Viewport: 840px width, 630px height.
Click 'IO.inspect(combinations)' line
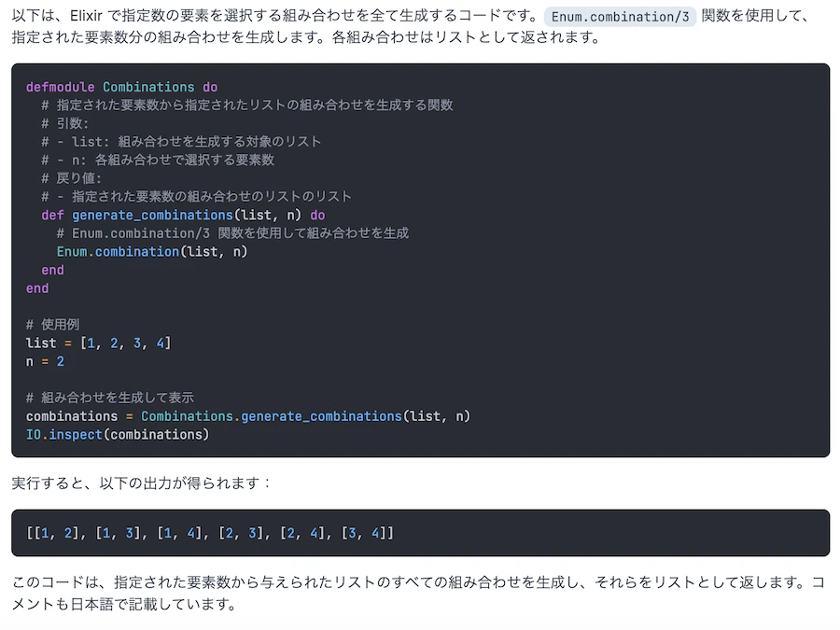click(x=118, y=434)
